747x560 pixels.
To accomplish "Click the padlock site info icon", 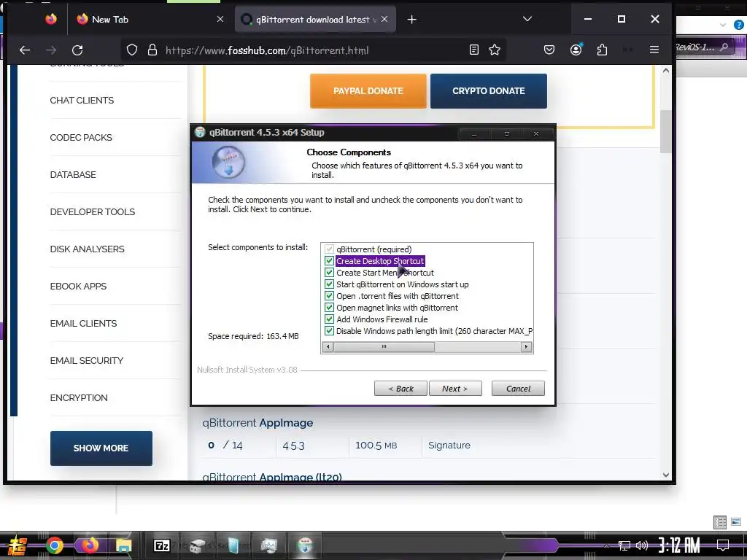I will point(152,50).
